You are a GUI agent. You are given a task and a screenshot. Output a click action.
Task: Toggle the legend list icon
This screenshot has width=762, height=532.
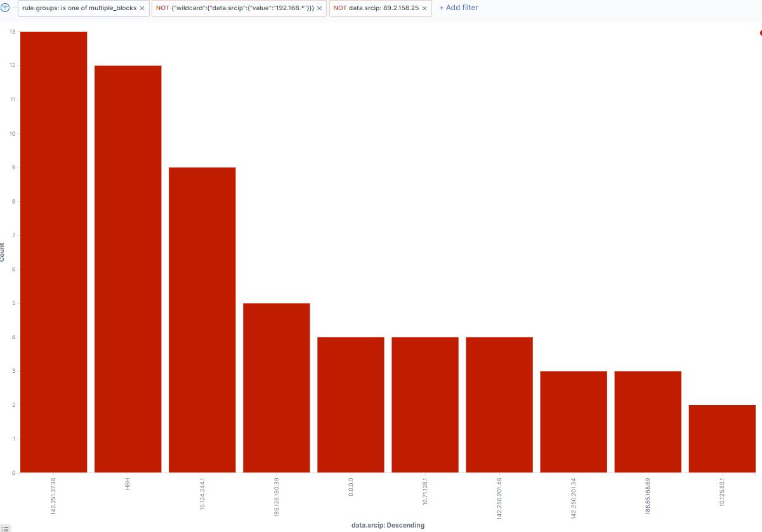click(x=5, y=528)
